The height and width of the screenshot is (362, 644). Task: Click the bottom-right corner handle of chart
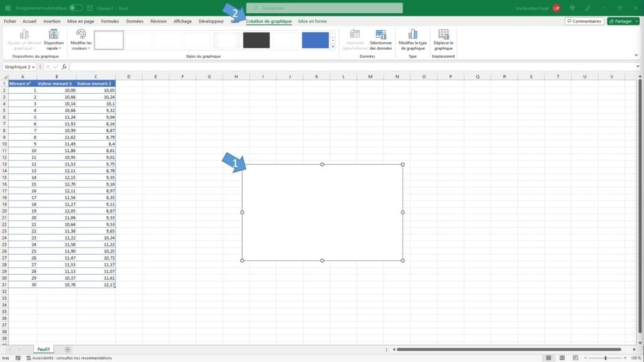pos(403,261)
